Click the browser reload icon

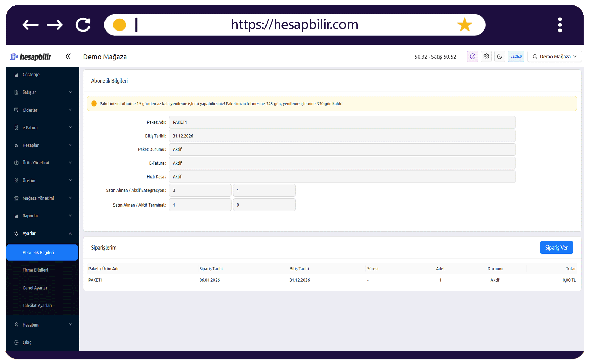(x=83, y=25)
